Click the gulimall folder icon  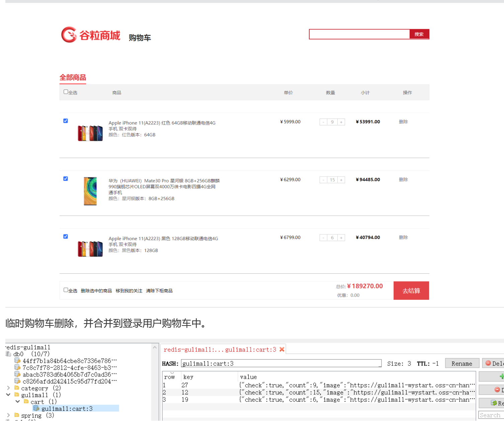tap(17, 395)
